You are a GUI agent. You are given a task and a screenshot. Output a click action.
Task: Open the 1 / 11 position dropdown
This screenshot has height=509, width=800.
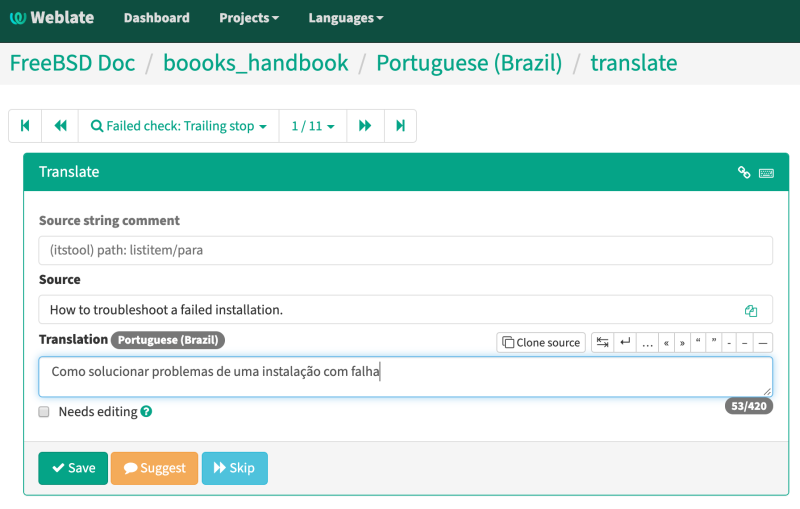(313, 126)
